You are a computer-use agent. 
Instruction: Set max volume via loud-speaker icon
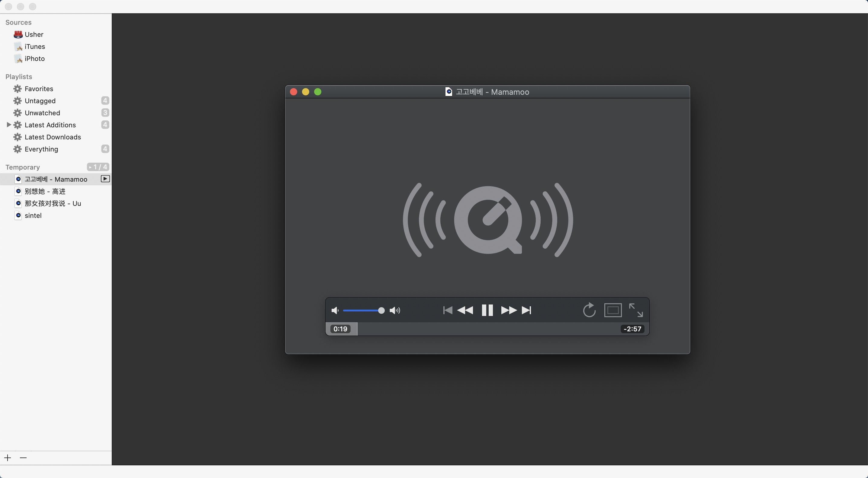click(395, 310)
